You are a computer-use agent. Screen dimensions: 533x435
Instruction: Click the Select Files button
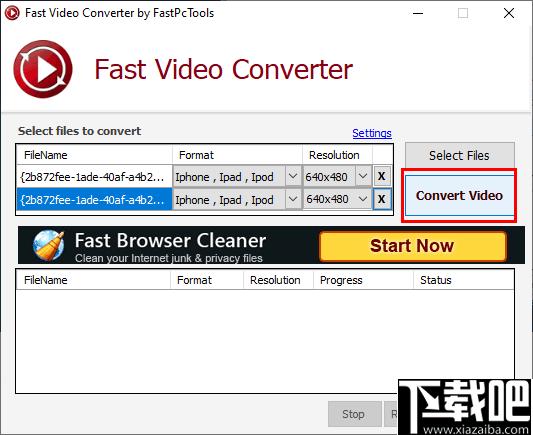(x=459, y=155)
